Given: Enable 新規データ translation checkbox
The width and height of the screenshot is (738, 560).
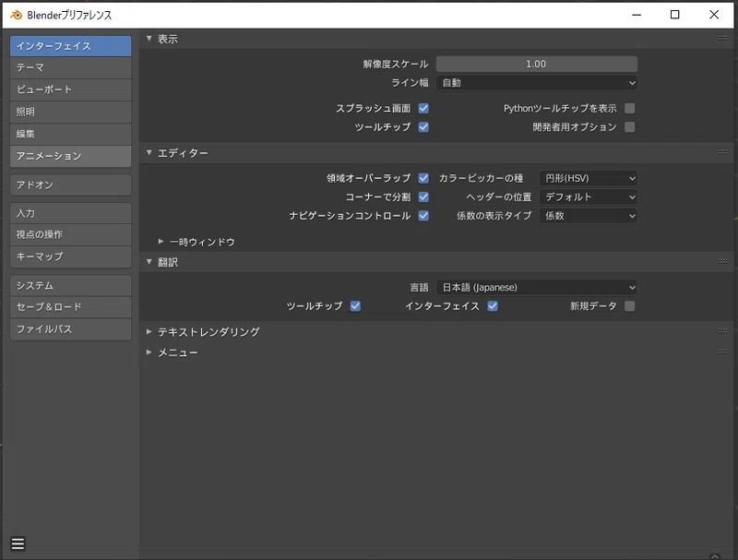Looking at the screenshot, I should [630, 306].
